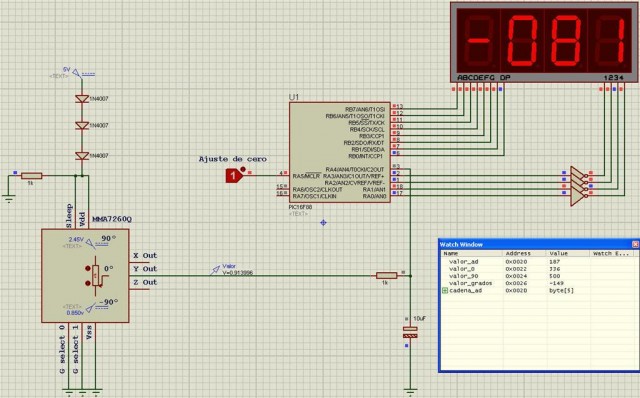Click the Ajuste de cero text label
This screenshot has width=640, height=398.
pos(232,159)
